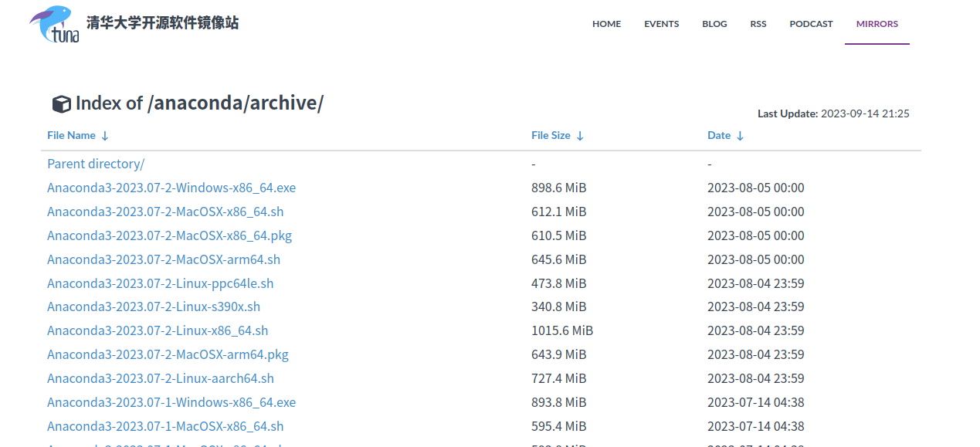Go to the BLOG page

(714, 24)
